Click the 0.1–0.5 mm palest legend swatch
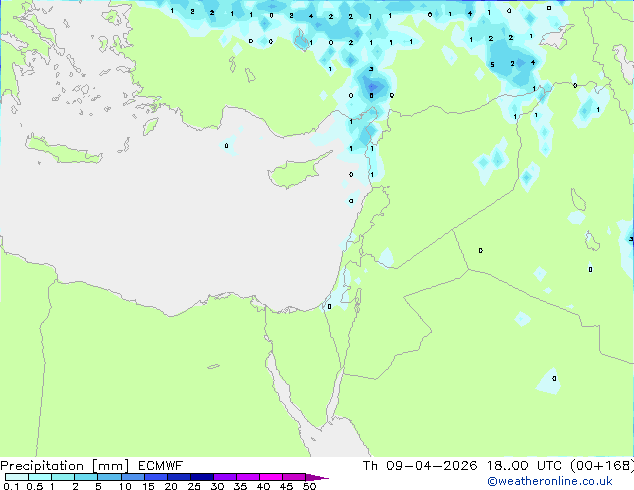Screen dimensions: 634x490 [17, 477]
